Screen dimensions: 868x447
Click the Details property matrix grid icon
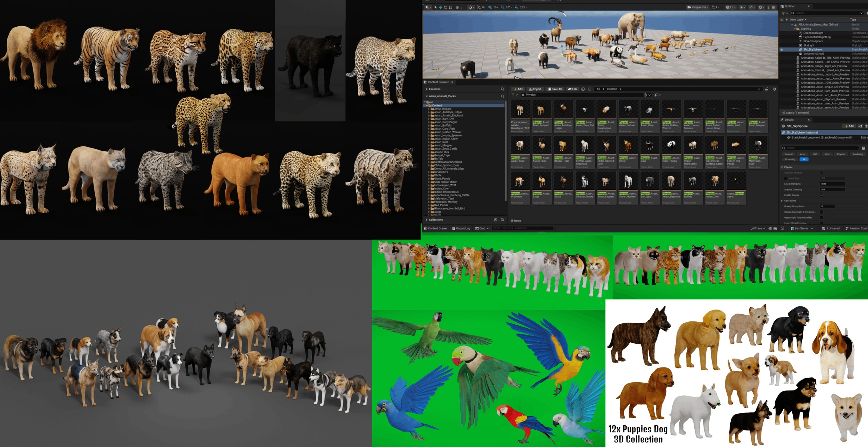(864, 148)
